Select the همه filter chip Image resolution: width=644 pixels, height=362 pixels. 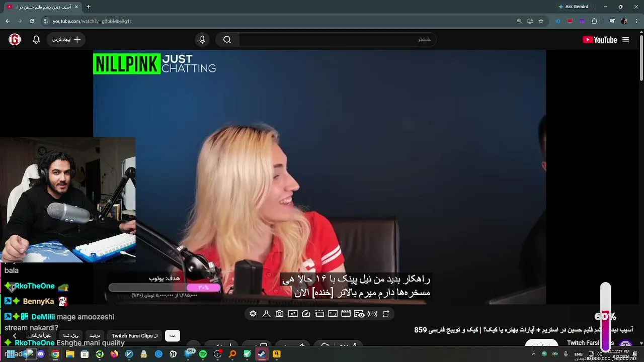tap(173, 335)
